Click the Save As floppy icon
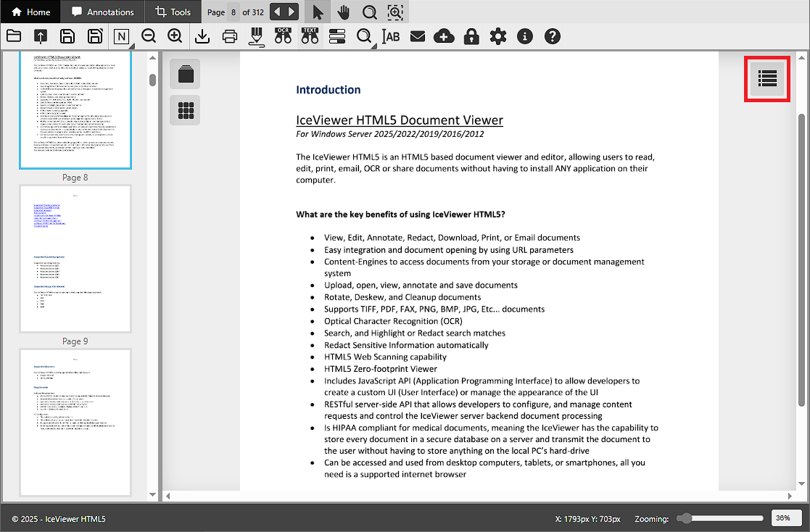The image size is (810, 532). coord(94,36)
